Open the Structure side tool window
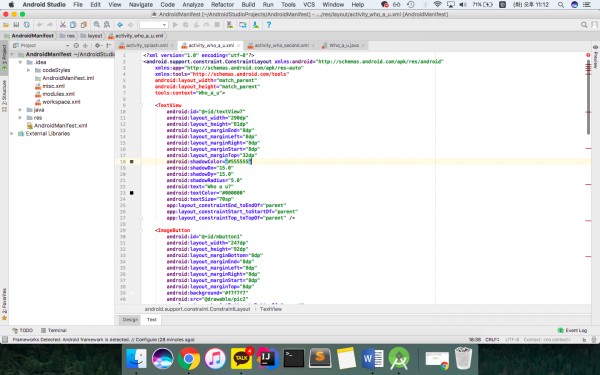This screenshot has height=375, width=600. tap(4, 95)
